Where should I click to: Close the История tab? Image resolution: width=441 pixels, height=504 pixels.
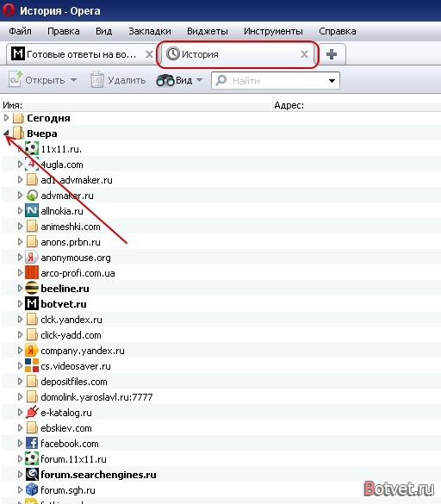[304, 54]
